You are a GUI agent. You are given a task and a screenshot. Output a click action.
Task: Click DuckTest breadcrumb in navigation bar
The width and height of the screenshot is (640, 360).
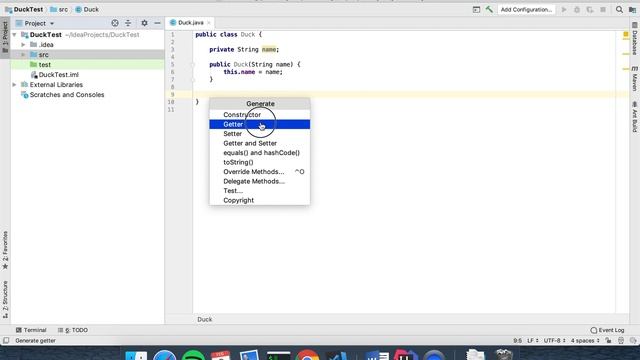tap(24, 9)
